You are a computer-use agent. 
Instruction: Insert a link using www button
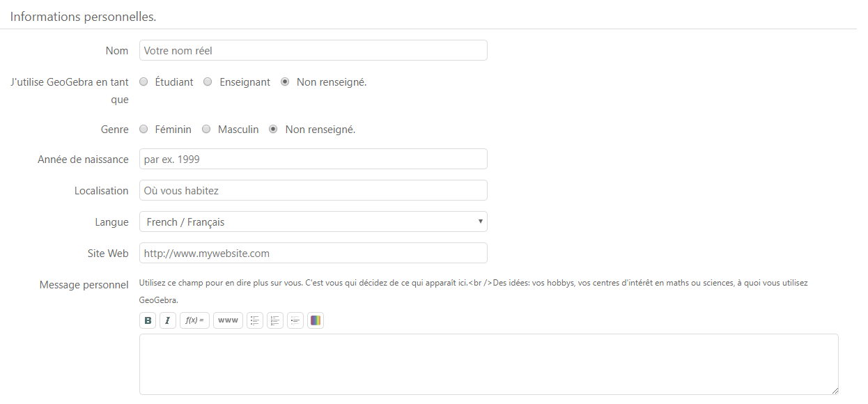pyautogui.click(x=228, y=320)
